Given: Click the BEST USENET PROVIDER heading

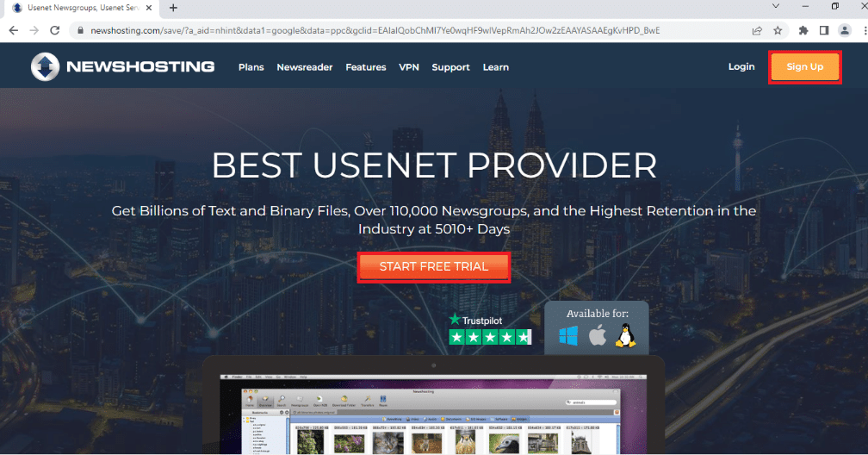Looking at the screenshot, I should [x=434, y=165].
